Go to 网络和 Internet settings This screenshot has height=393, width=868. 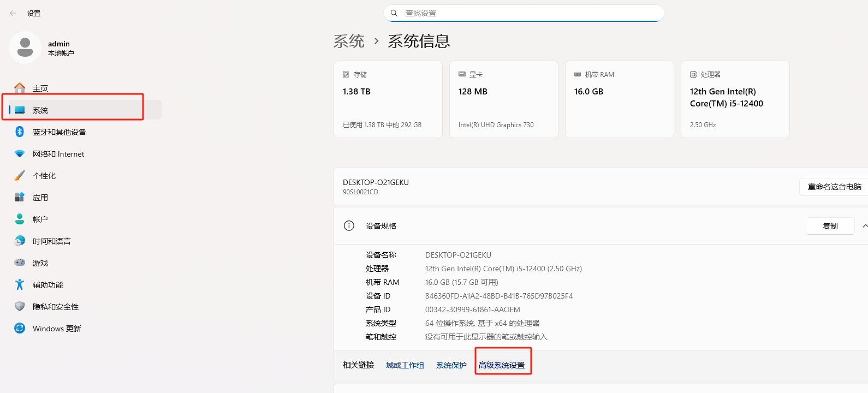click(85, 154)
